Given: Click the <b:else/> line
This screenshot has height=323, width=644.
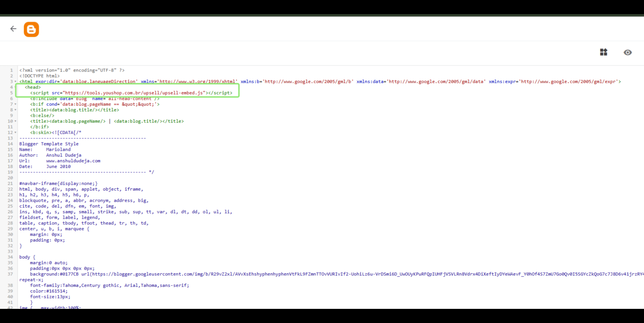Looking at the screenshot, I should (42, 115).
